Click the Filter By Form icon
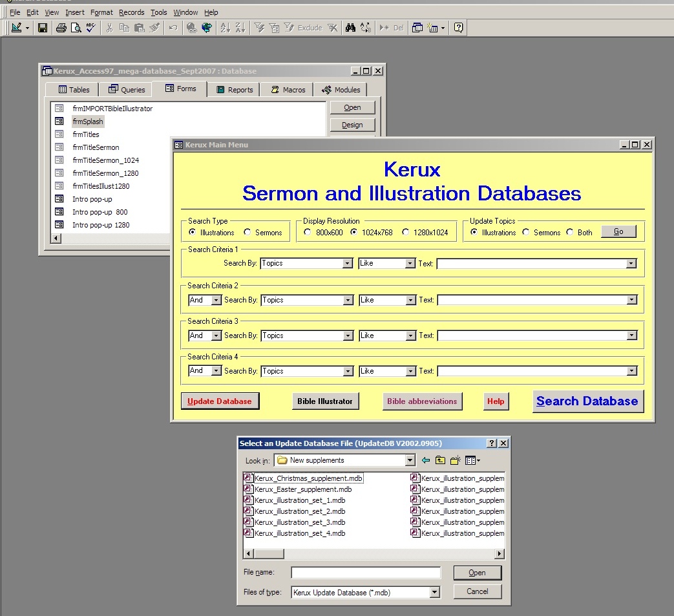Viewport: 674px width, 616px height. point(274,28)
